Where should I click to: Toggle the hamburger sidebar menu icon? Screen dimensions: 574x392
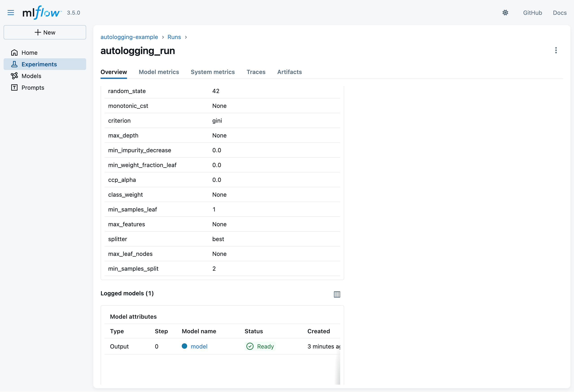11,13
